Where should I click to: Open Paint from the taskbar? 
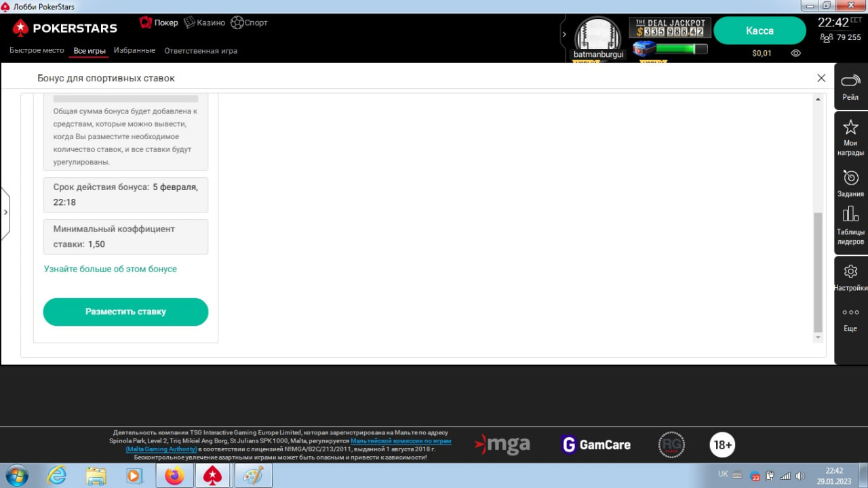point(252,476)
